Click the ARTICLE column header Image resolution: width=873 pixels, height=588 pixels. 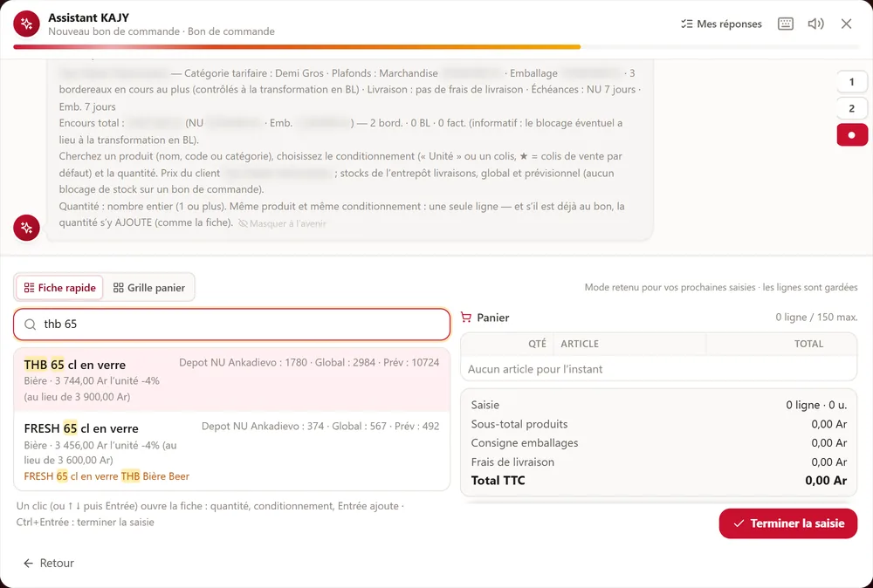click(x=580, y=344)
